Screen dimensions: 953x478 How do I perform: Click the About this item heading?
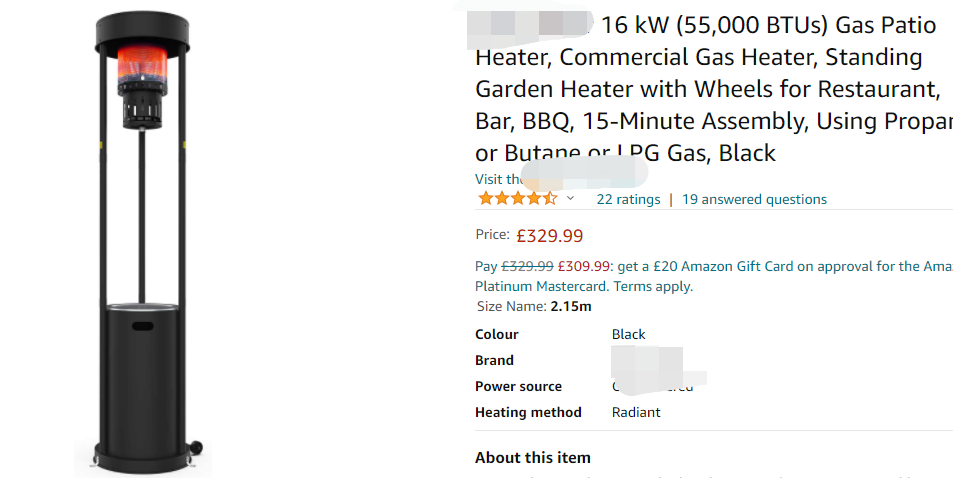tap(532, 457)
